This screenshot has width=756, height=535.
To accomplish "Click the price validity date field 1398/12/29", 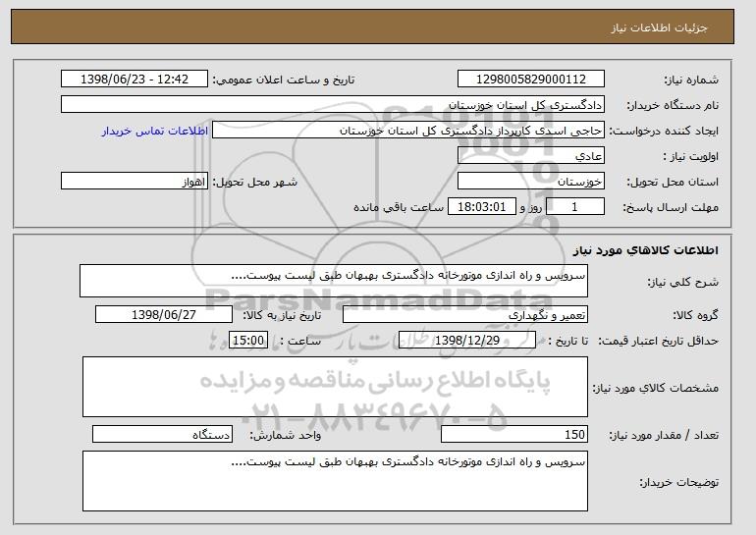I will pos(467,341).
